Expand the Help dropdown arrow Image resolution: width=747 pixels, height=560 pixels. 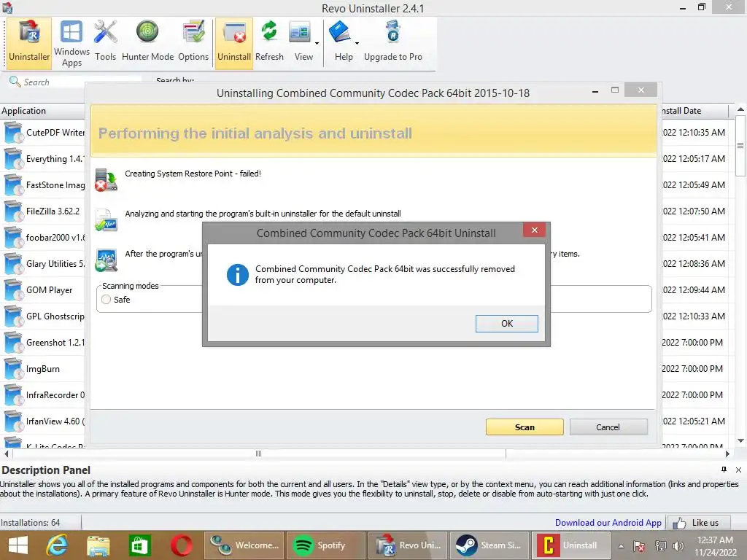click(x=357, y=43)
